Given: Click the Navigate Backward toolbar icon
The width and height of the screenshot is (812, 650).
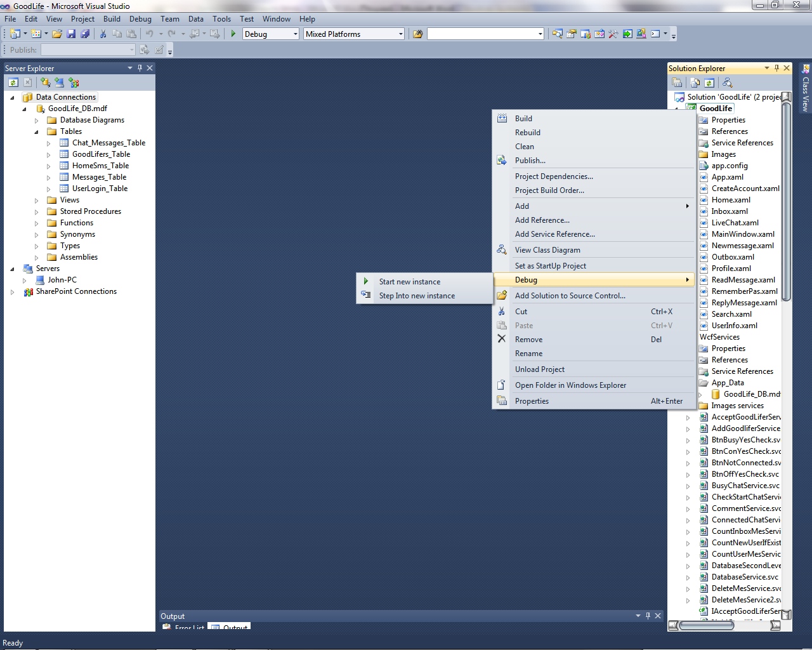Looking at the screenshot, I should (x=195, y=34).
